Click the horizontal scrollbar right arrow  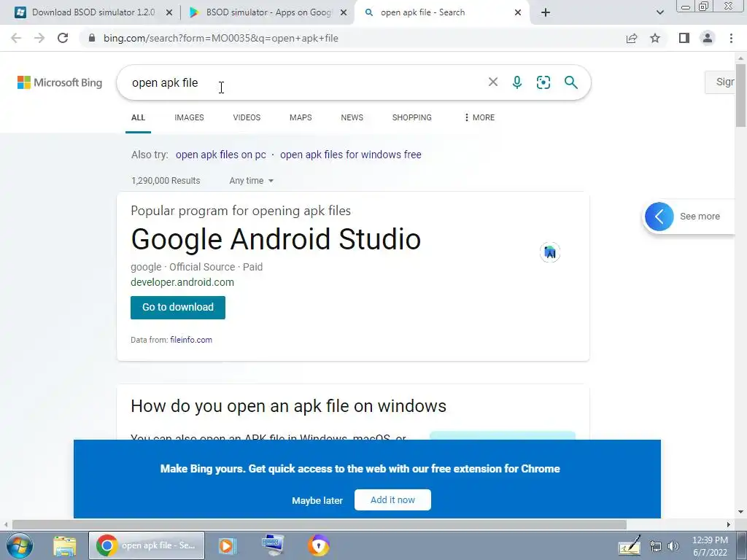pyautogui.click(x=729, y=524)
